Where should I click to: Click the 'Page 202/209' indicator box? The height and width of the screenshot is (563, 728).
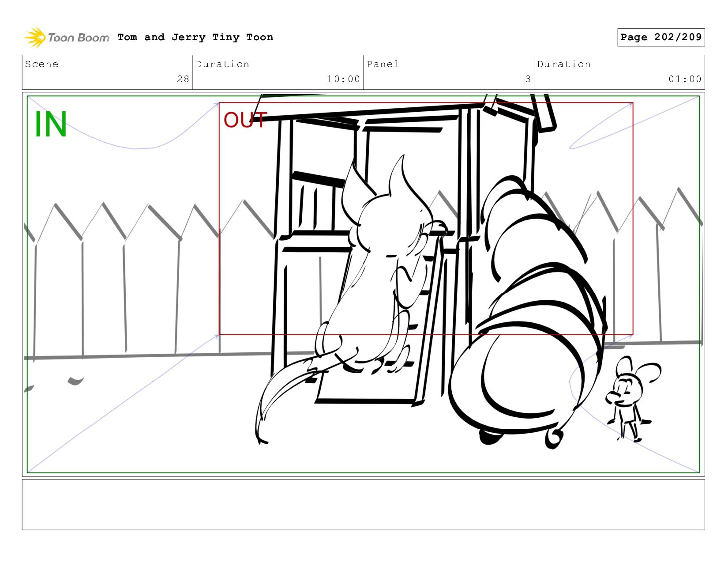[x=661, y=37]
